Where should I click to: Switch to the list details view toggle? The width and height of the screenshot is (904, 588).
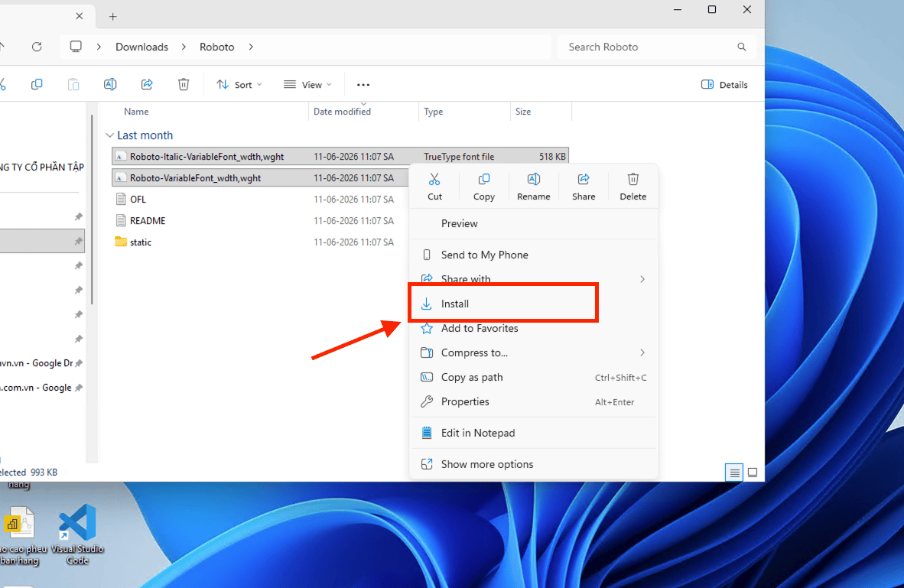734,473
